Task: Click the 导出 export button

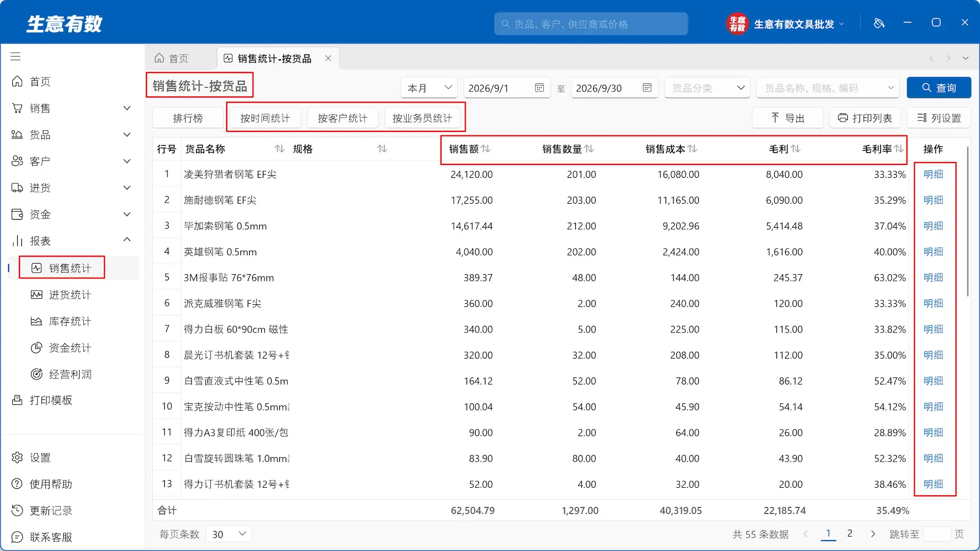Action: coord(787,118)
